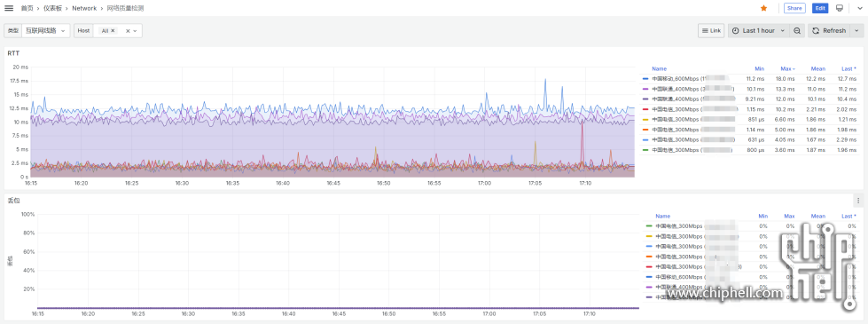Click the 网络质量检测 breadcrumb title
This screenshot has width=868, height=324.
point(126,8)
